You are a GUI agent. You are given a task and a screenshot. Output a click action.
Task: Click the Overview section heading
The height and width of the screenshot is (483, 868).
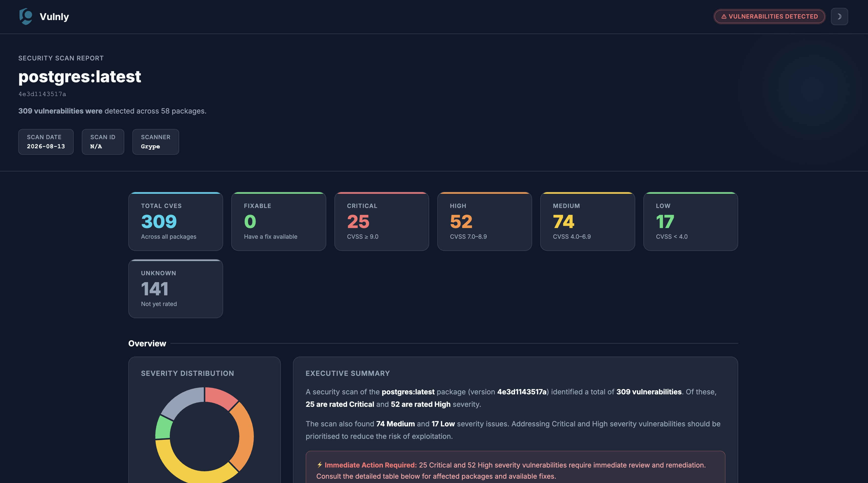click(147, 344)
